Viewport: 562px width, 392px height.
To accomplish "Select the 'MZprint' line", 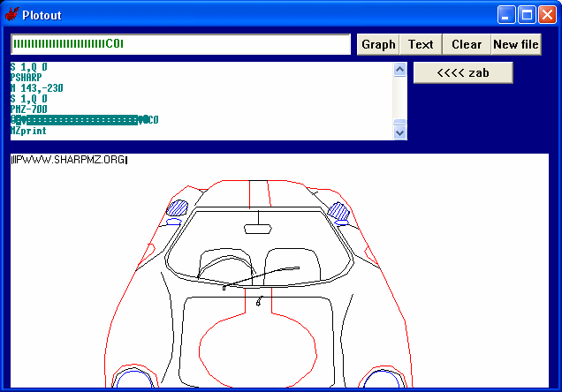I will click(x=28, y=131).
